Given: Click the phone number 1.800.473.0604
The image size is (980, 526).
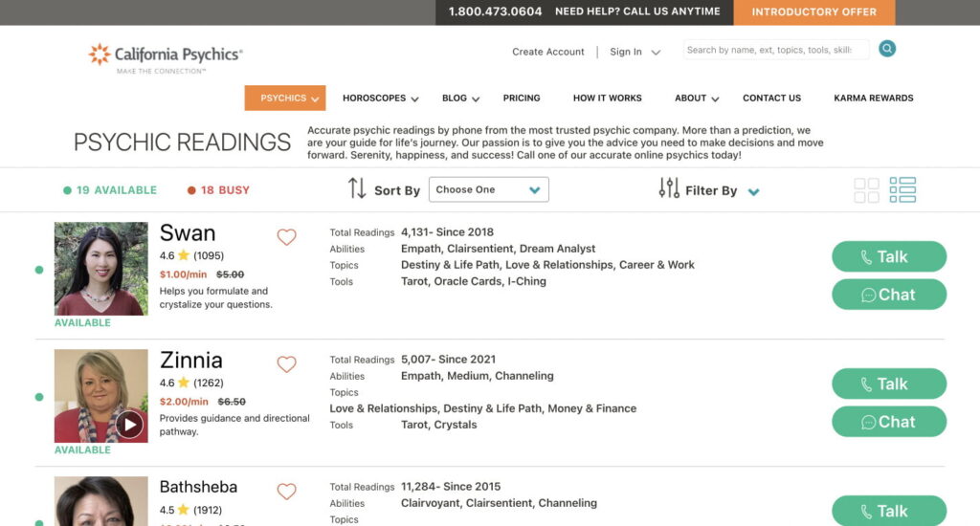Looking at the screenshot, I should coord(495,11).
